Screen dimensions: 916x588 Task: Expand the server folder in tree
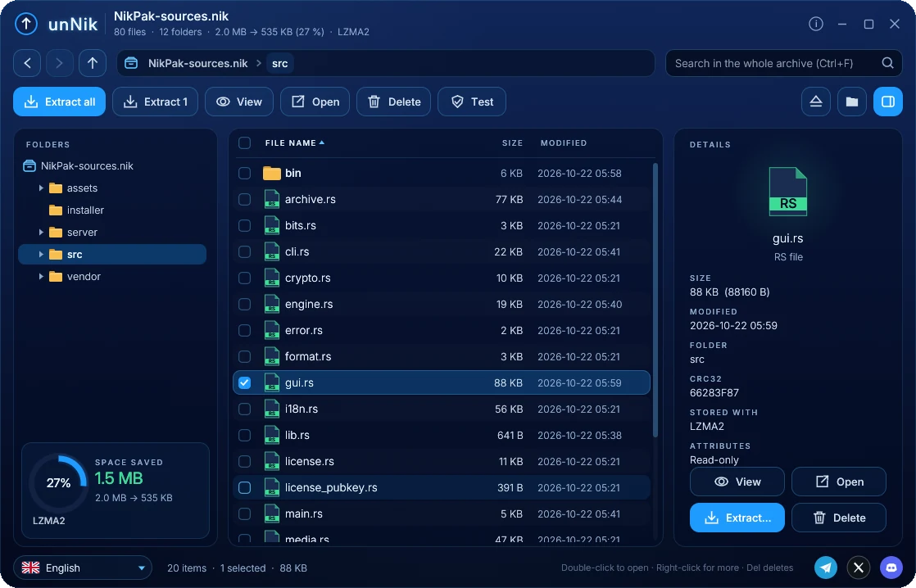[41, 233]
